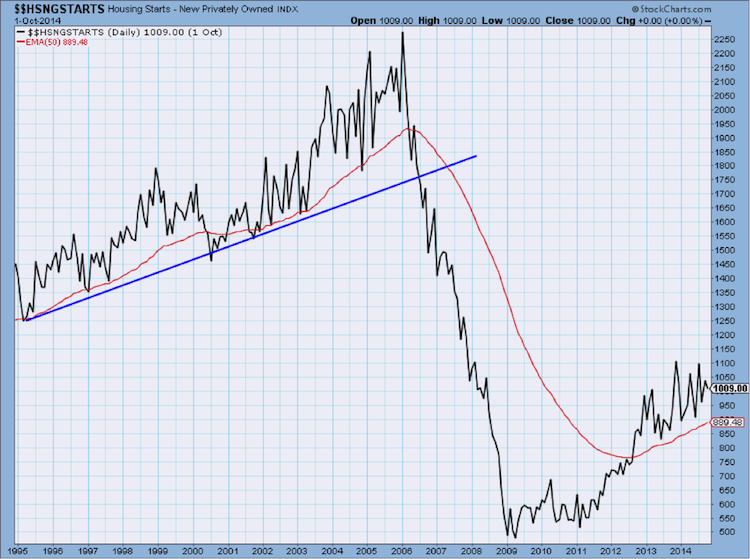Click the 1995 year label on the x-axis
The width and height of the screenshot is (750, 559).
[16, 551]
